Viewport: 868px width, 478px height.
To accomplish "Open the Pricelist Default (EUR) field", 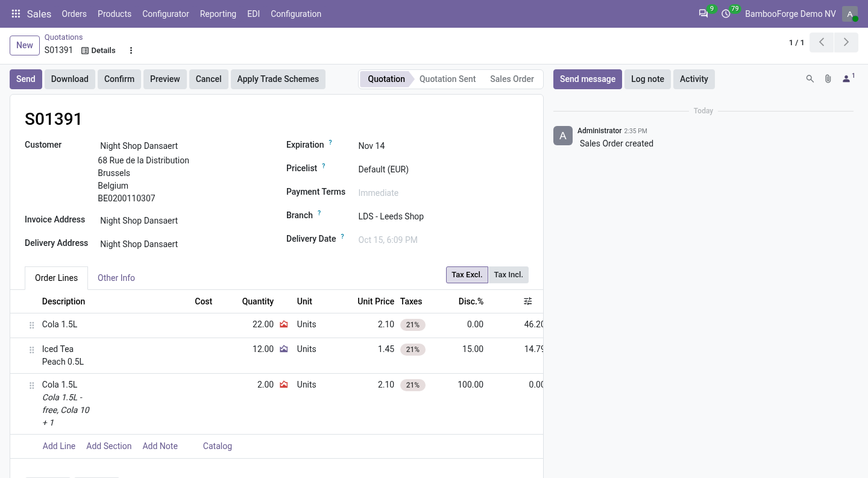I will point(443,169).
